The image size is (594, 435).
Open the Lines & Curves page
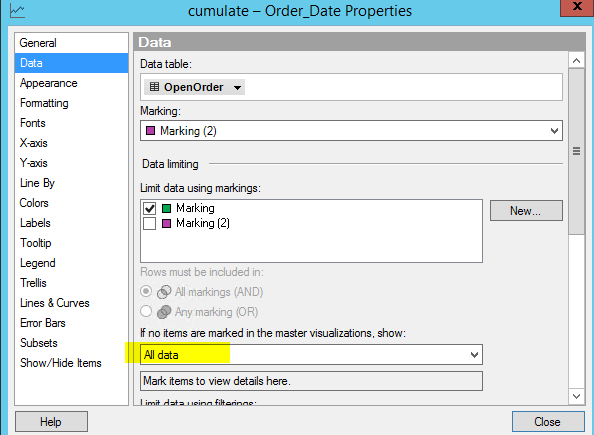coord(55,303)
